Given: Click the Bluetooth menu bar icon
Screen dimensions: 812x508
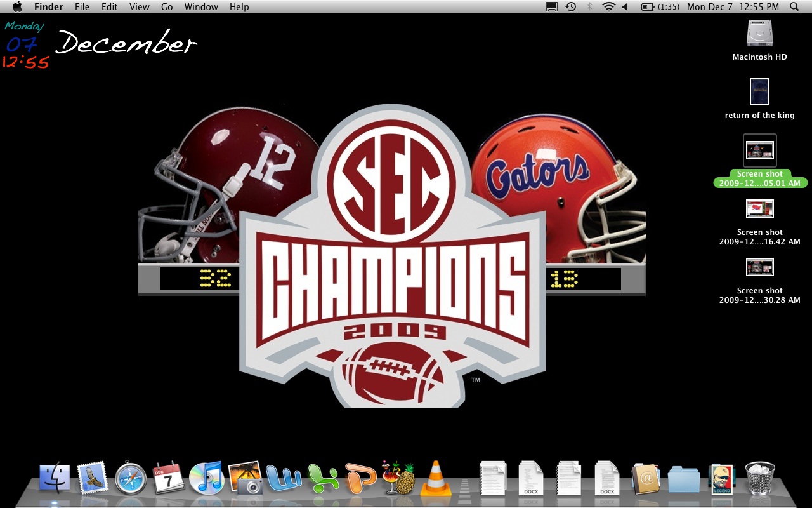Looking at the screenshot, I should pyautogui.click(x=589, y=7).
